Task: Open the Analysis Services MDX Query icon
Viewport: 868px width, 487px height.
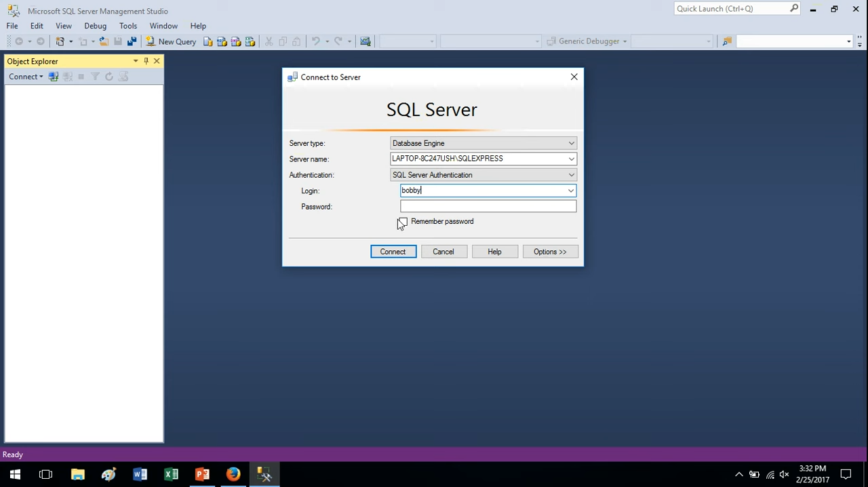Action: coord(222,41)
